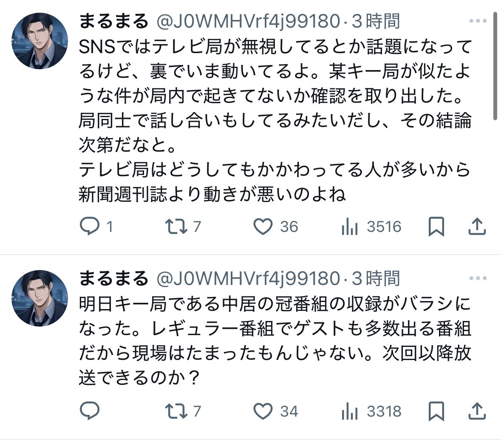The width and height of the screenshot is (501, 448).
Task: Open the first tweet's text body
Action: pos(275,120)
